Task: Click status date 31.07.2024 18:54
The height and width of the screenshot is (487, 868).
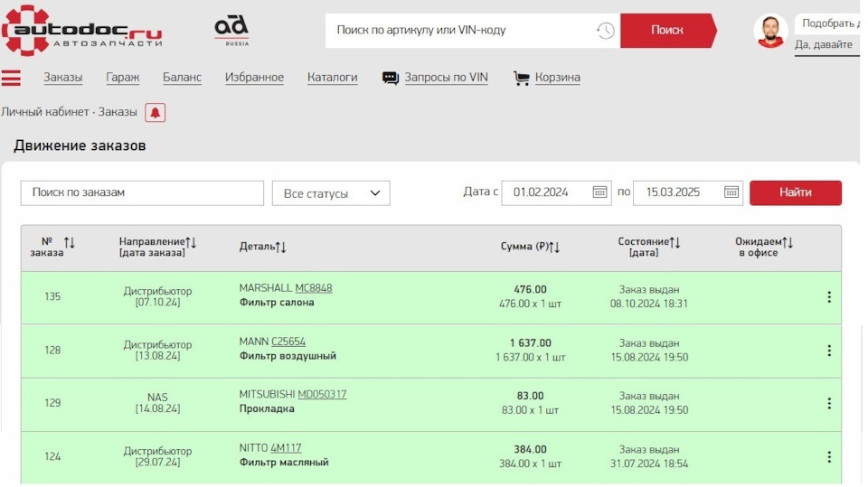Action: tap(649, 464)
